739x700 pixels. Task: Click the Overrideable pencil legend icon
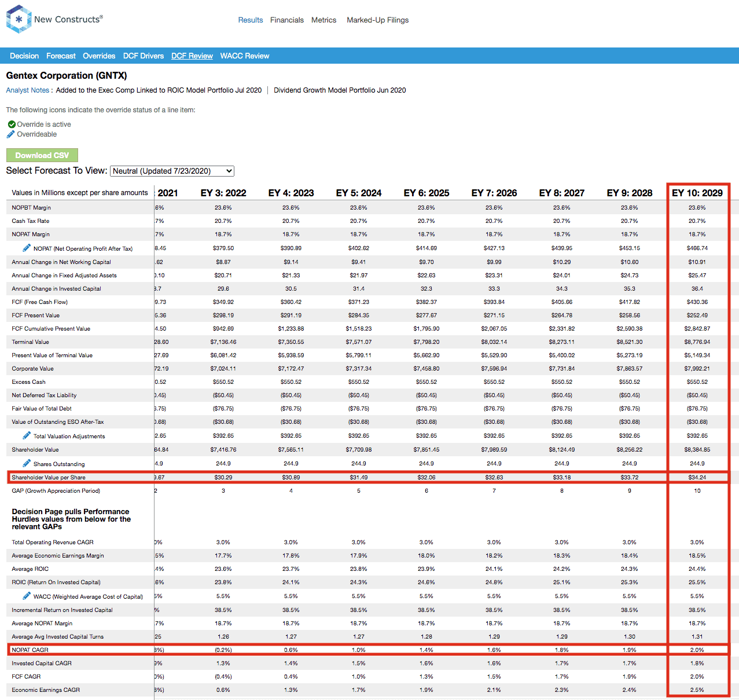10,134
